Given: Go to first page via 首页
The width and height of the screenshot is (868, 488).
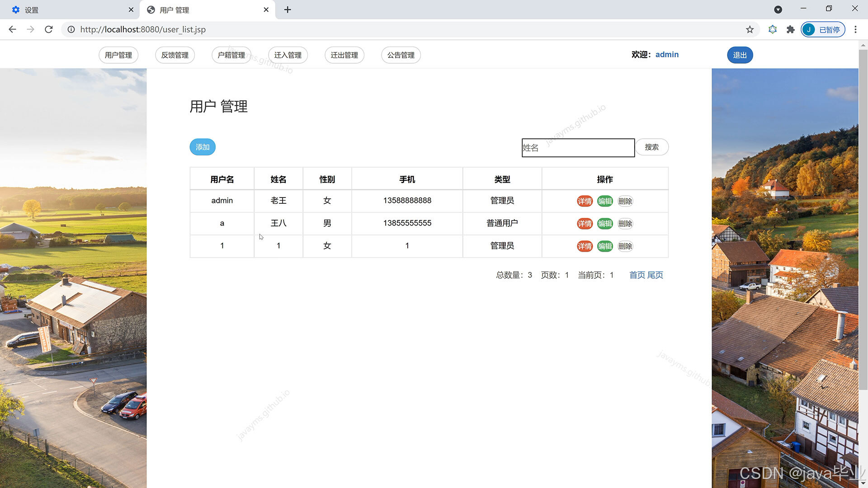Looking at the screenshot, I should click(x=637, y=275).
